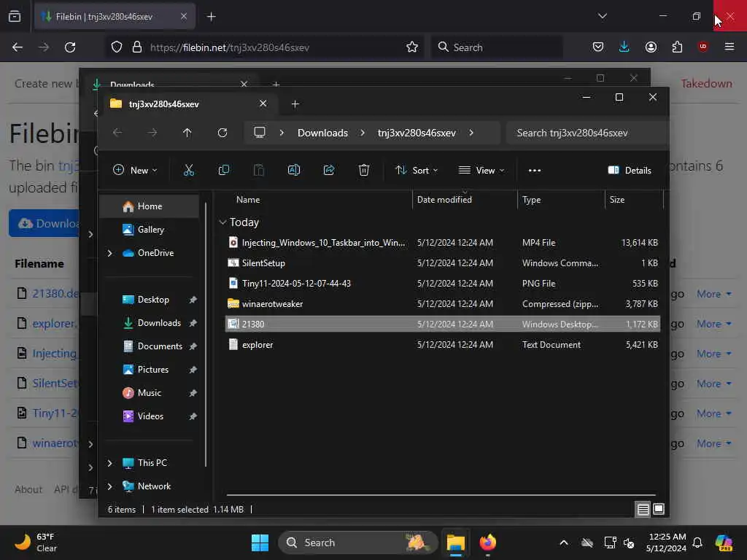This screenshot has height=560, width=747.
Task: Sort by Name column header
Action: pos(248,200)
